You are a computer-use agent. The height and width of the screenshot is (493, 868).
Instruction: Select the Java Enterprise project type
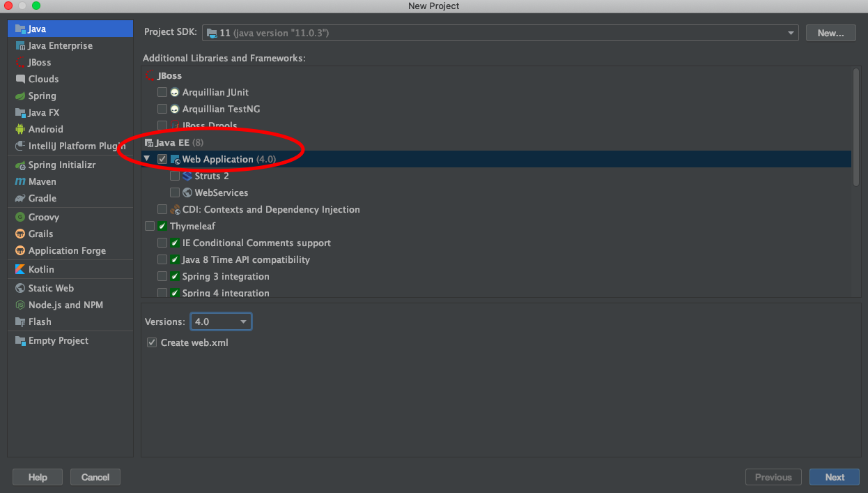pyautogui.click(x=70, y=46)
